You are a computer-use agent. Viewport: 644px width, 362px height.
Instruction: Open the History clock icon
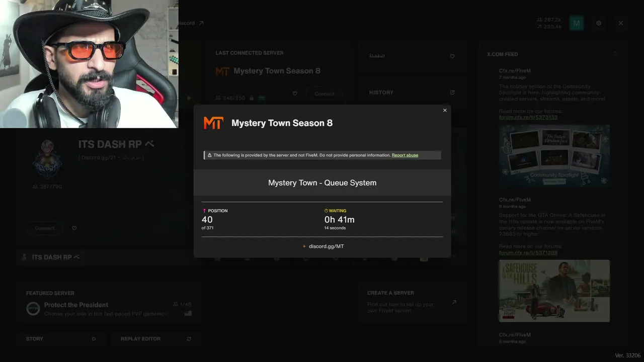(452, 93)
